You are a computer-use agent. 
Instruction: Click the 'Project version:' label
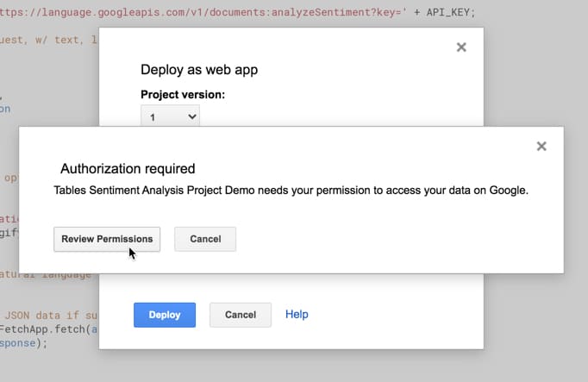click(x=183, y=95)
